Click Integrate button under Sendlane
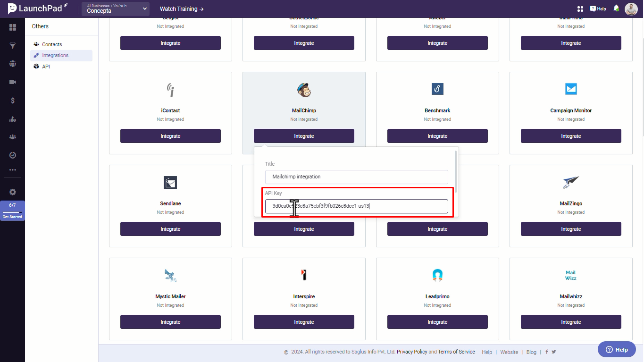644x362 pixels. (170, 229)
